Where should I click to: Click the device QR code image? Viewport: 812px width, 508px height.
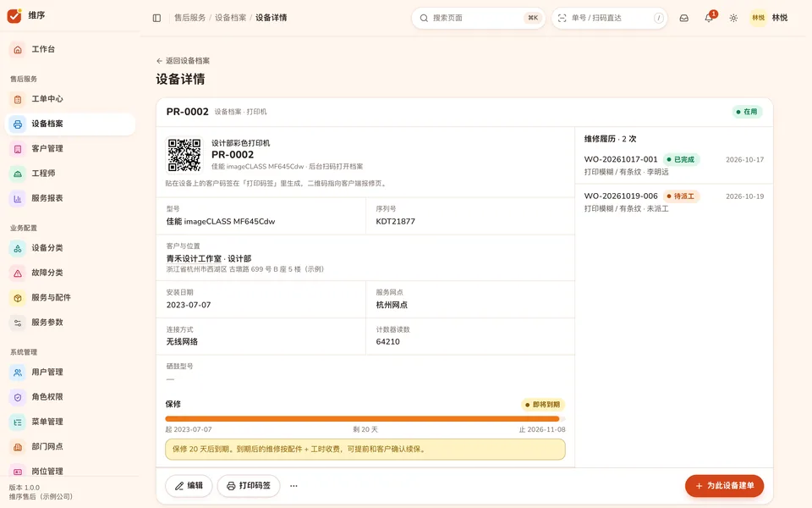click(184, 154)
